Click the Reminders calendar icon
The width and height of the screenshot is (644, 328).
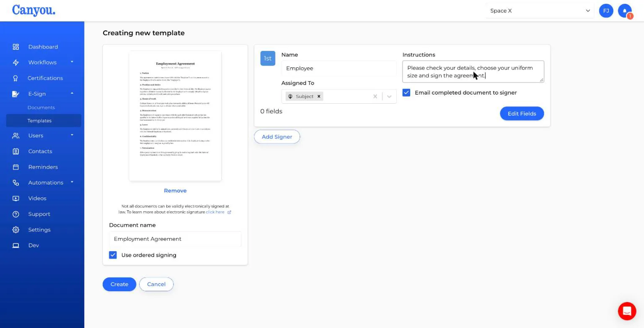coord(16,167)
